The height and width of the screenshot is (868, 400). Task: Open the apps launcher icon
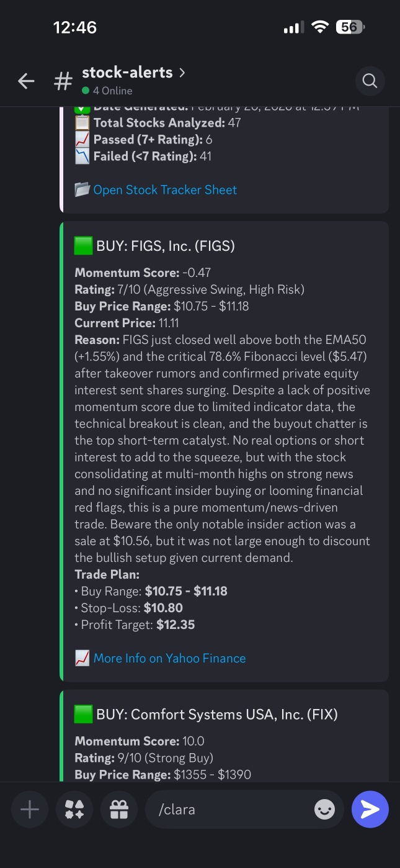(74, 809)
